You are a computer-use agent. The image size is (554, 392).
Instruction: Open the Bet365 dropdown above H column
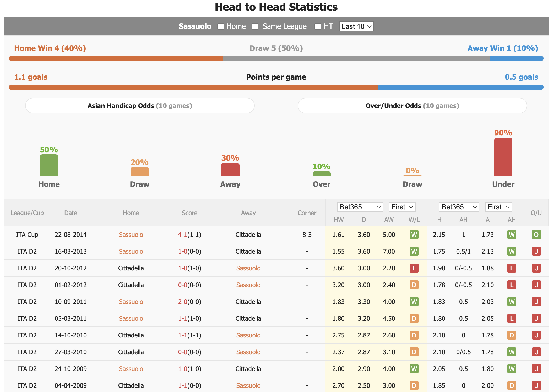pos(459,207)
